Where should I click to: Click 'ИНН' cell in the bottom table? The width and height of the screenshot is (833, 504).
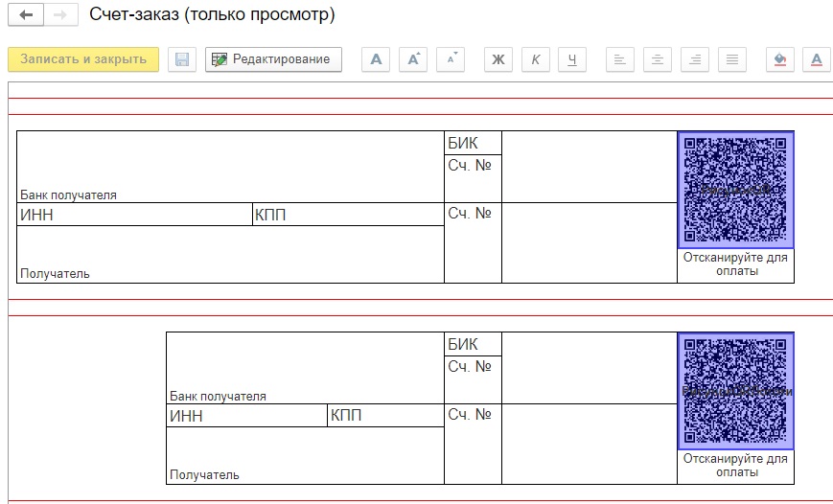pyautogui.click(x=246, y=415)
